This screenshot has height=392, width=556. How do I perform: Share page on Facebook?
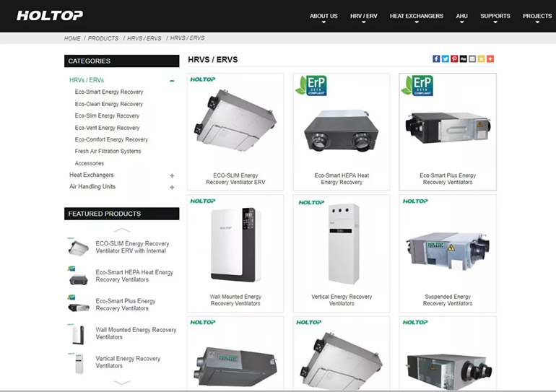click(436, 58)
